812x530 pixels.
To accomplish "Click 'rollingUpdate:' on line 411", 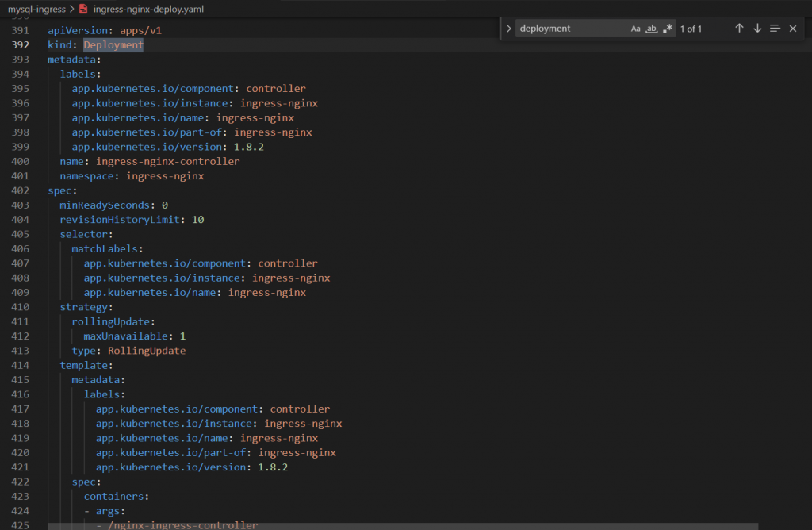I will [x=113, y=322].
